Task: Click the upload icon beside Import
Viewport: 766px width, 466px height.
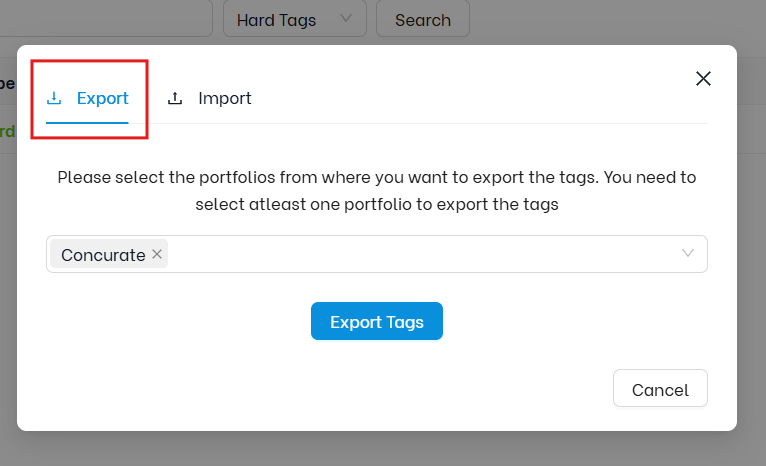Action: (x=175, y=98)
